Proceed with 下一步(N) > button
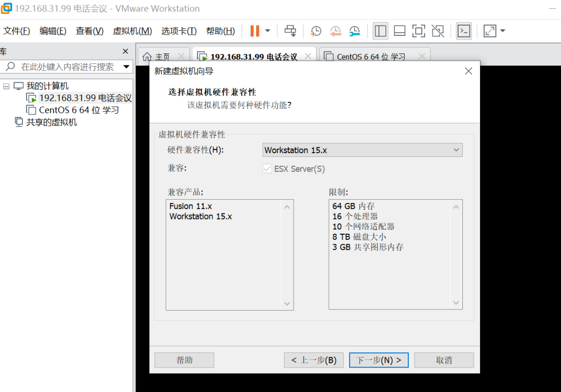Image resolution: width=561 pixels, height=392 pixels. (379, 360)
